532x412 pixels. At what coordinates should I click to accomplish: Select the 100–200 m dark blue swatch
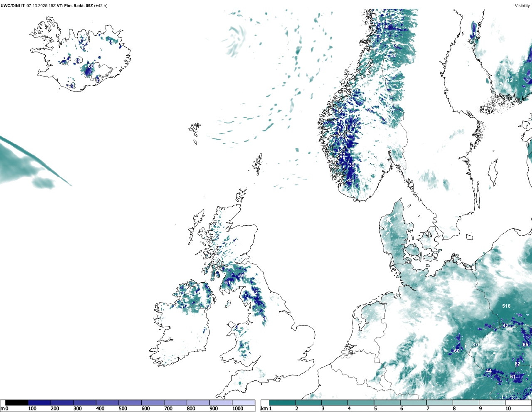click(x=39, y=403)
